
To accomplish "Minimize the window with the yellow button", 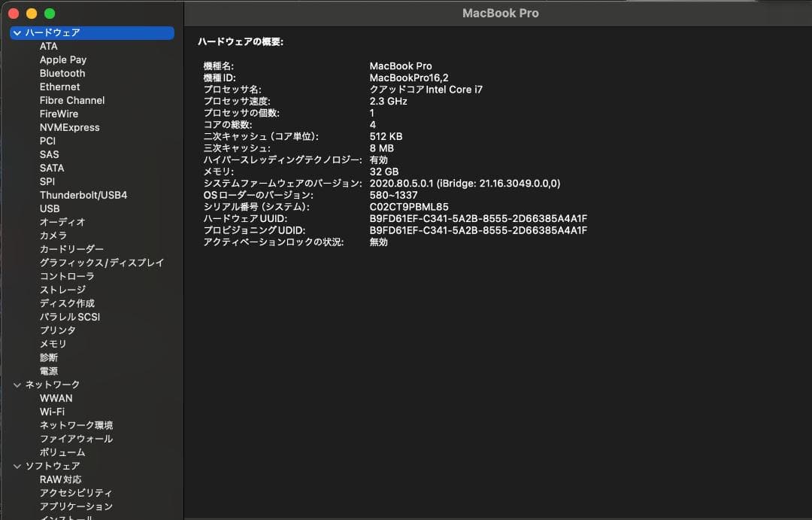I will [x=32, y=14].
